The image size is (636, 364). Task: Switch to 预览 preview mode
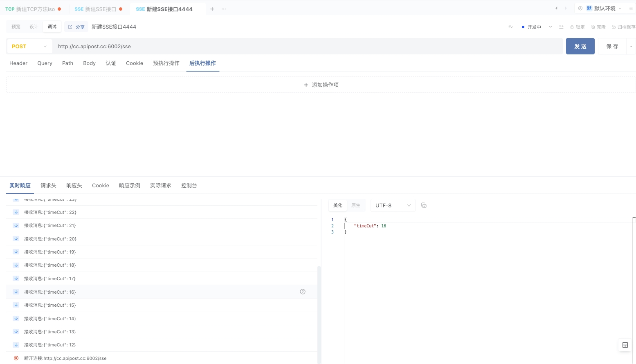tap(16, 27)
